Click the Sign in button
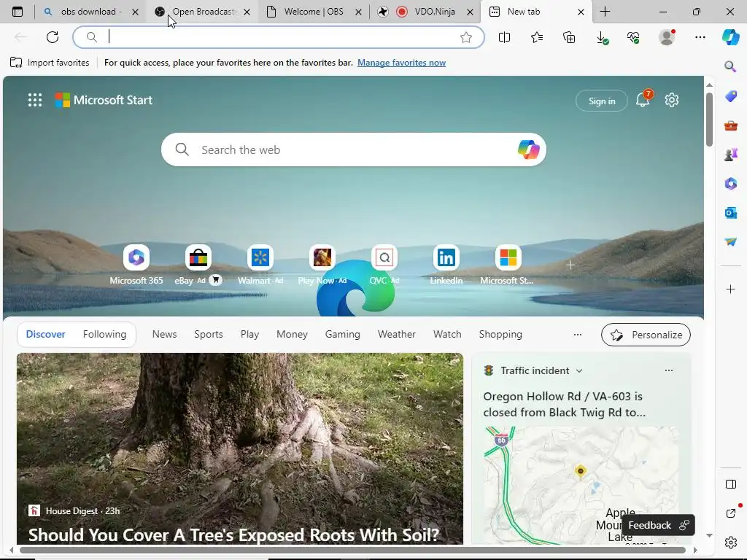 coord(602,101)
